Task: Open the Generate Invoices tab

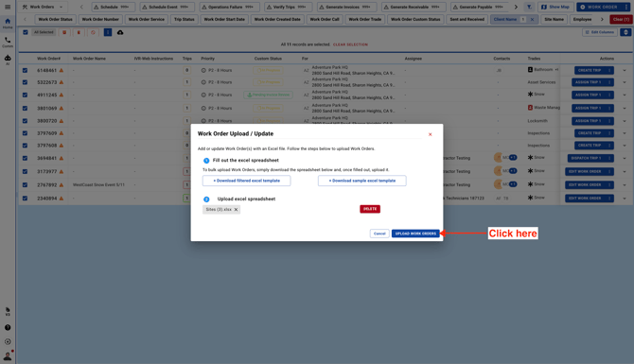Action: click(346, 7)
